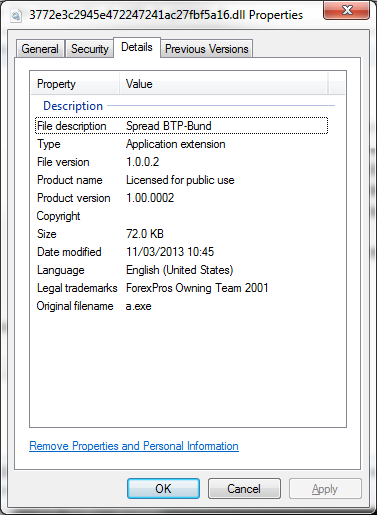Viewport: 377px width, 515px height.
Task: Click the DLL file icon in title bar
Action: click(16, 15)
